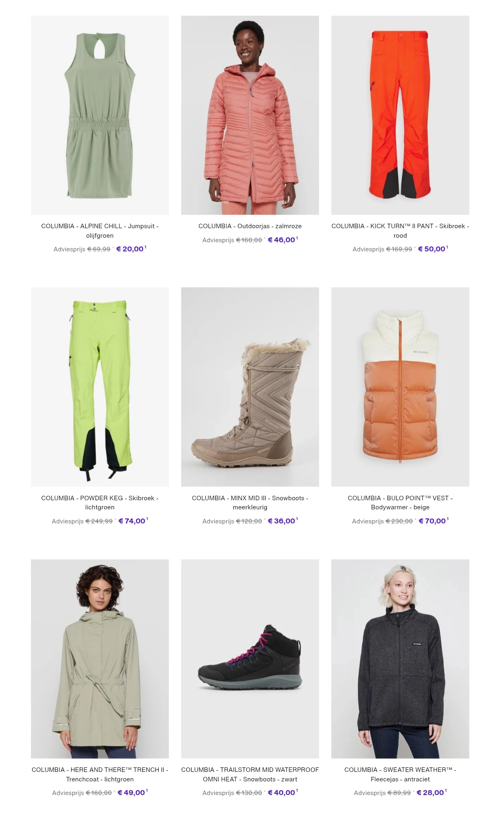Open the red Kick Turn II ski pants image

click(400, 115)
